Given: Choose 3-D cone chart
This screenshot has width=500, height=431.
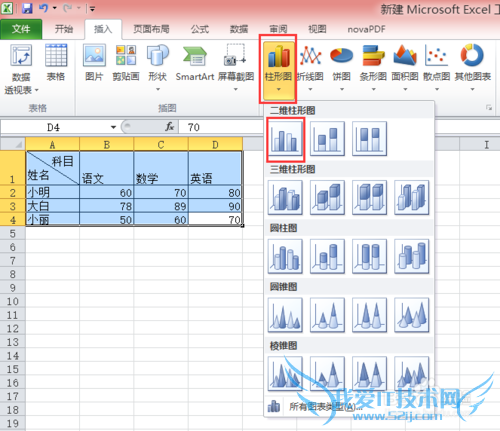Looking at the screenshot, I should click(x=412, y=315).
